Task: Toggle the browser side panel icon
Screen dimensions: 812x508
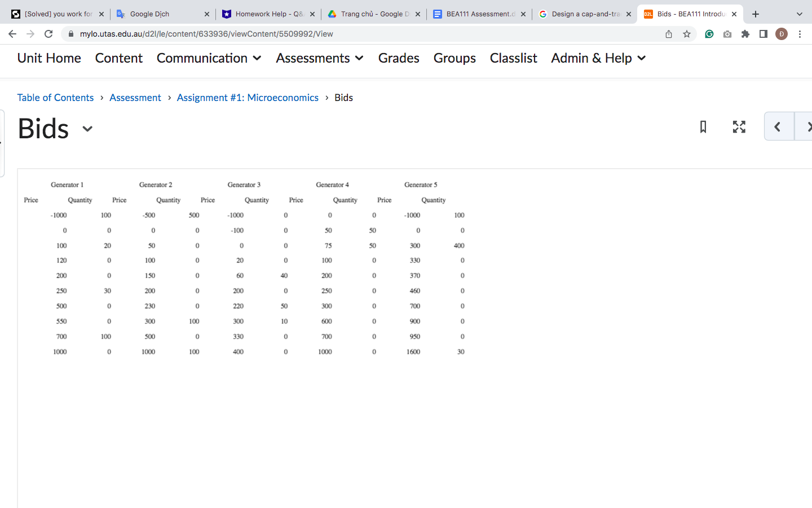Action: [764, 34]
